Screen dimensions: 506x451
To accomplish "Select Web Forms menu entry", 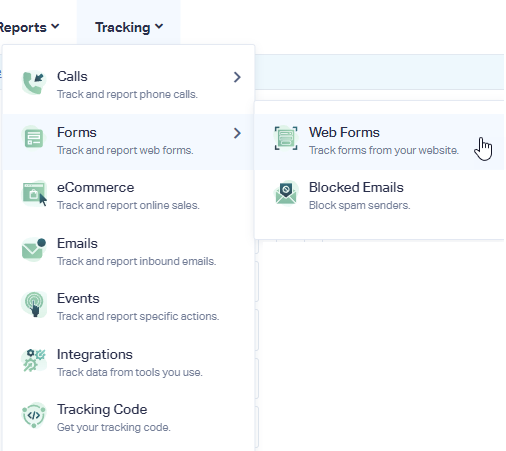I will click(x=379, y=142).
